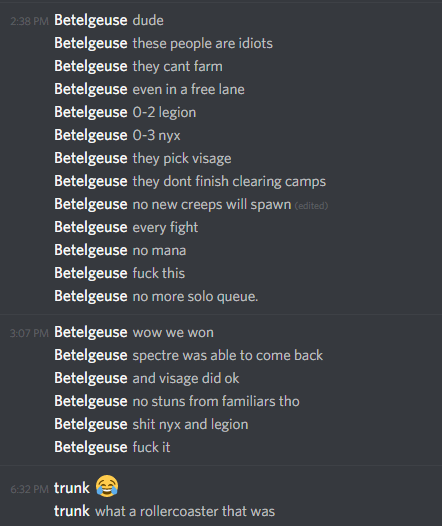
Task: Click the trunk username beside the emoji
Action: coord(72,488)
